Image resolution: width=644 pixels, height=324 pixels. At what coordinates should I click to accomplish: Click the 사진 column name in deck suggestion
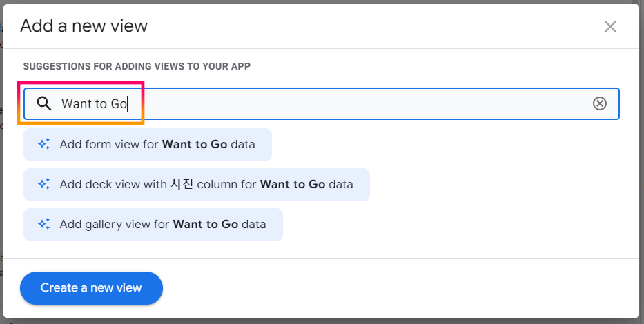pos(182,185)
